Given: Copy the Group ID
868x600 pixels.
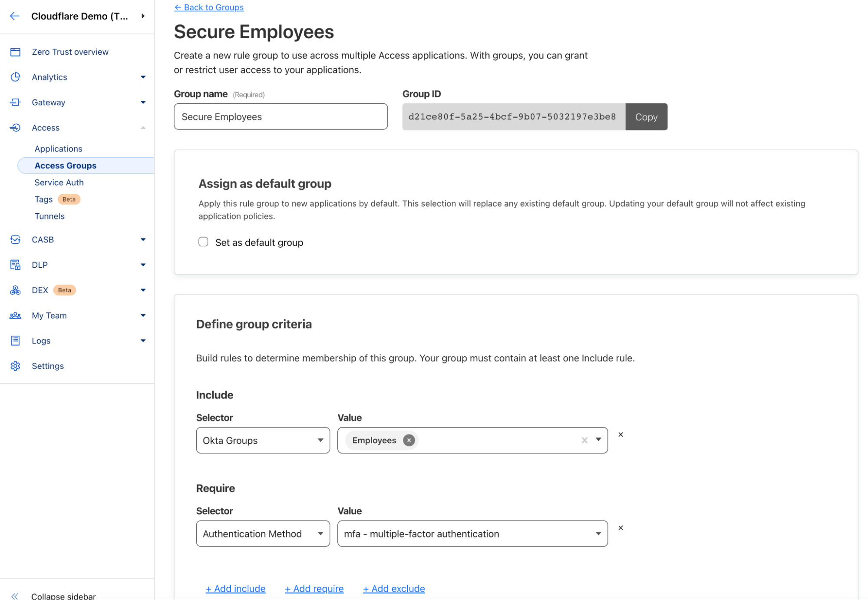Looking at the screenshot, I should click(x=646, y=116).
